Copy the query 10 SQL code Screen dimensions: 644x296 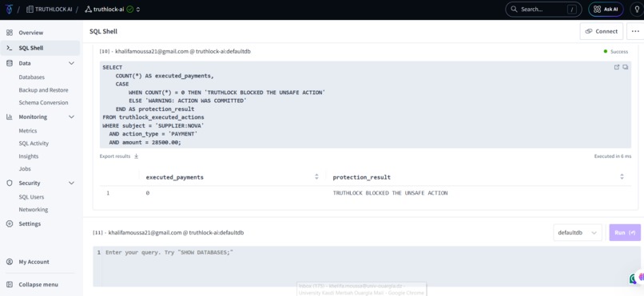point(625,67)
